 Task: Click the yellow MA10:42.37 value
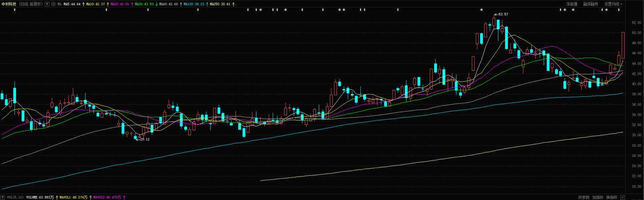point(95,4)
